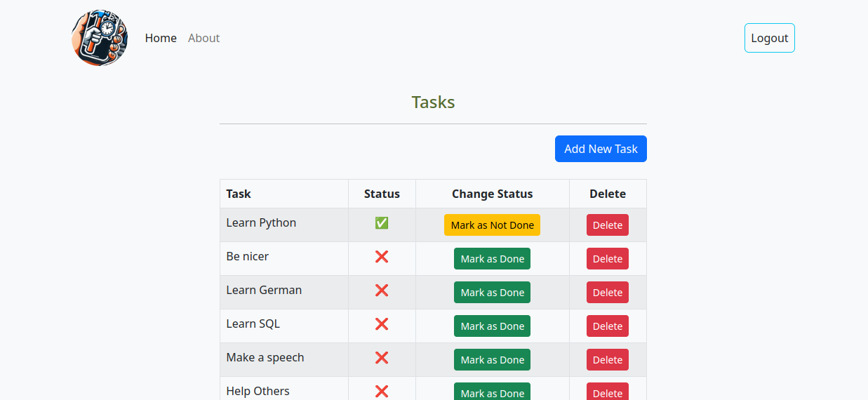Click the red X status for Be nicer

[382, 257]
